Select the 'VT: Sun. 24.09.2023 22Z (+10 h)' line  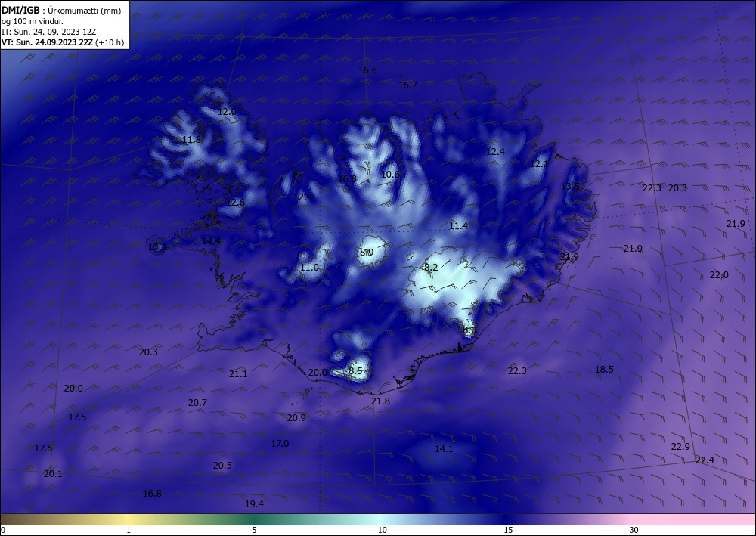click(x=63, y=42)
